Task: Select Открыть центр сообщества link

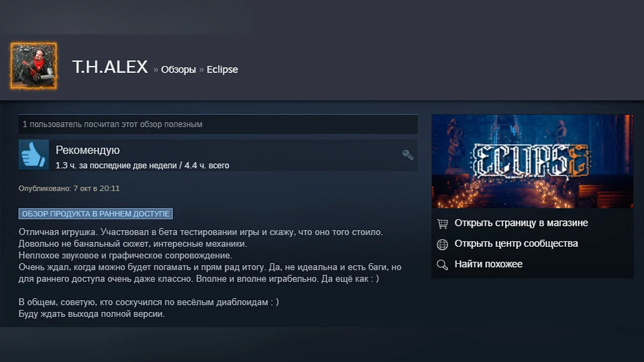Action: click(516, 243)
